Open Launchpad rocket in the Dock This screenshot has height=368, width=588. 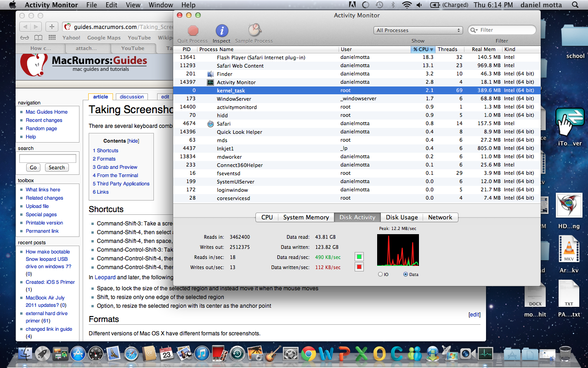pyautogui.click(x=43, y=354)
